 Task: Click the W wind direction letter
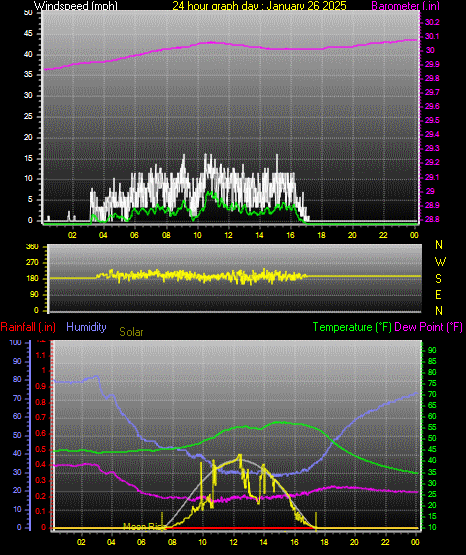(440, 262)
